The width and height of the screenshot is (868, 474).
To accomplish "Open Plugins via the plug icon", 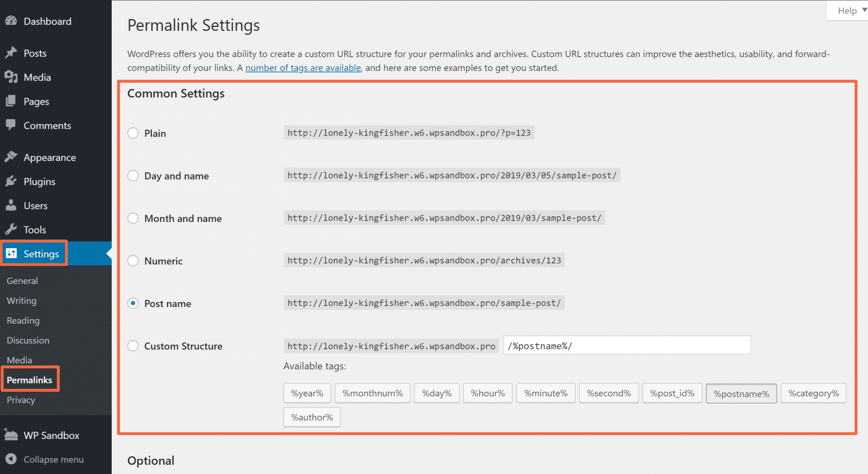I will pos(11,181).
